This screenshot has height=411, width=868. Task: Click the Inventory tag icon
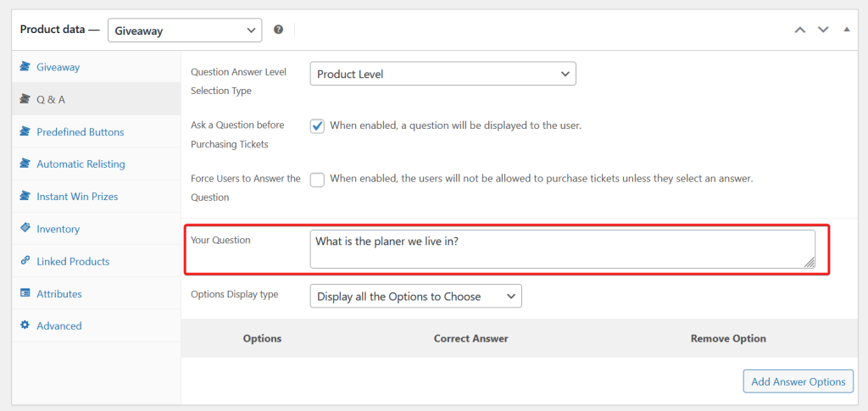25,229
